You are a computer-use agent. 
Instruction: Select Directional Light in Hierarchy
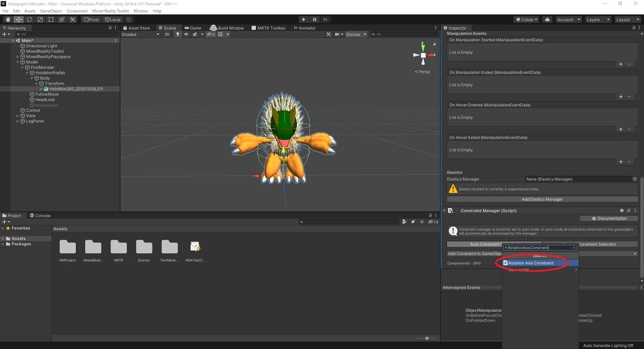coord(41,46)
